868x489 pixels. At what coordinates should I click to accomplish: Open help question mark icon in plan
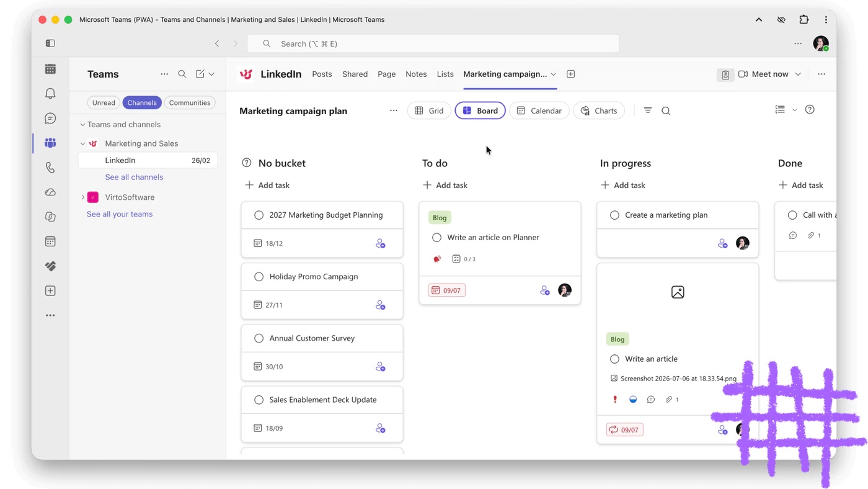[x=810, y=110]
